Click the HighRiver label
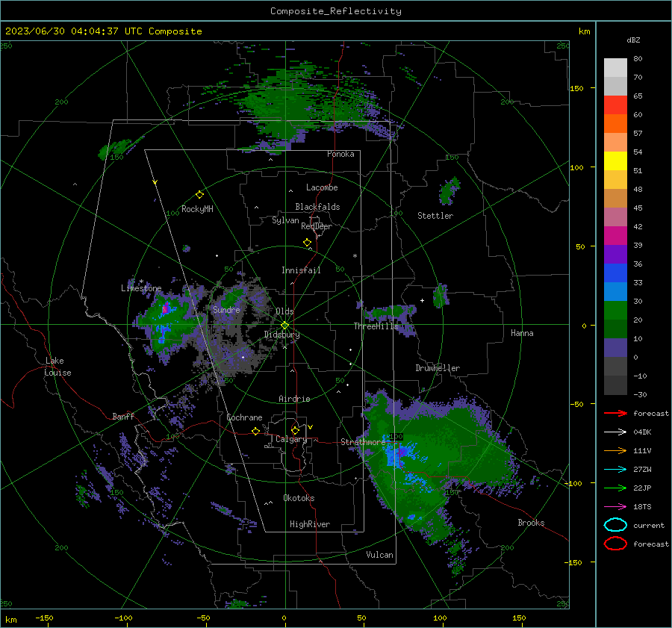The image size is (672, 628). pyautogui.click(x=310, y=524)
